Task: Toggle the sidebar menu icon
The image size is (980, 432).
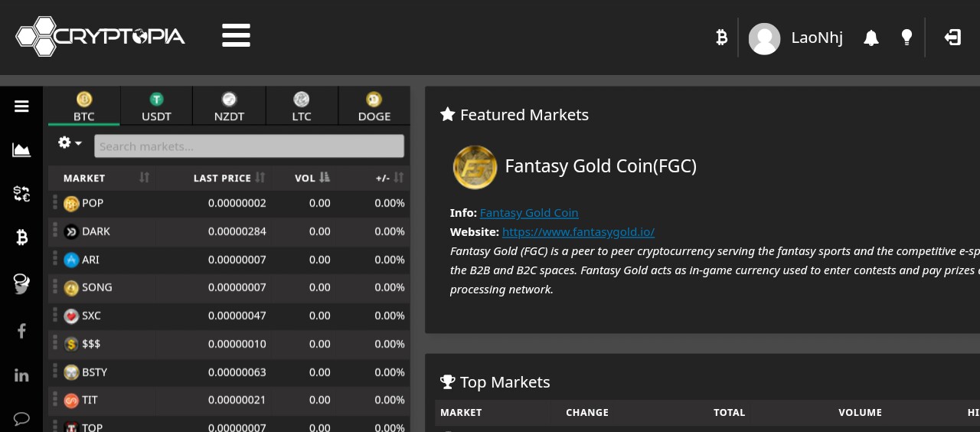Action: pos(21,106)
